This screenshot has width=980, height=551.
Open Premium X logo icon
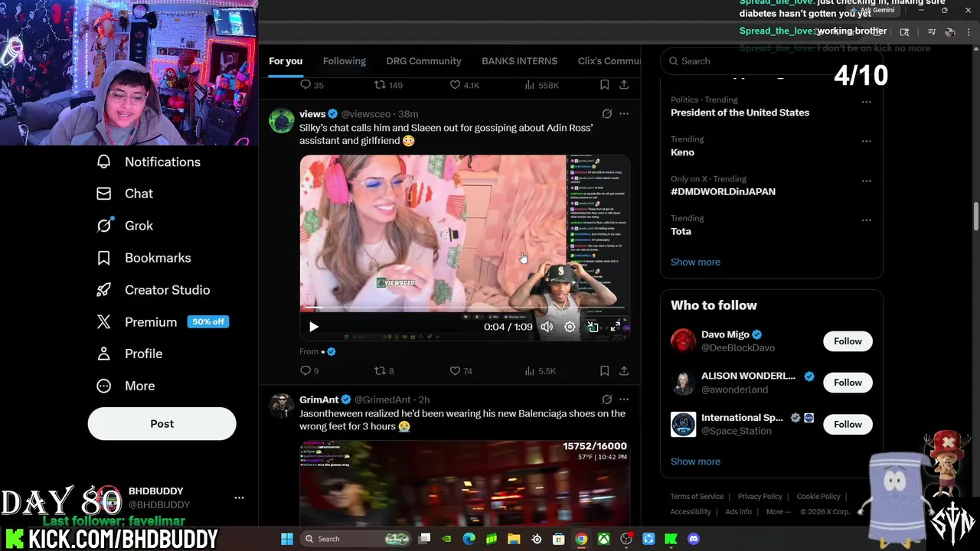tap(104, 322)
